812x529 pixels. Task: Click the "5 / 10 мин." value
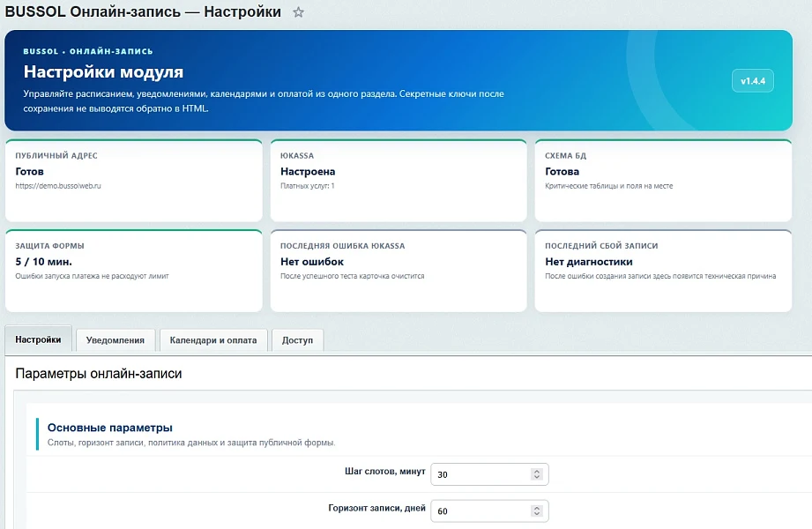pos(43,262)
